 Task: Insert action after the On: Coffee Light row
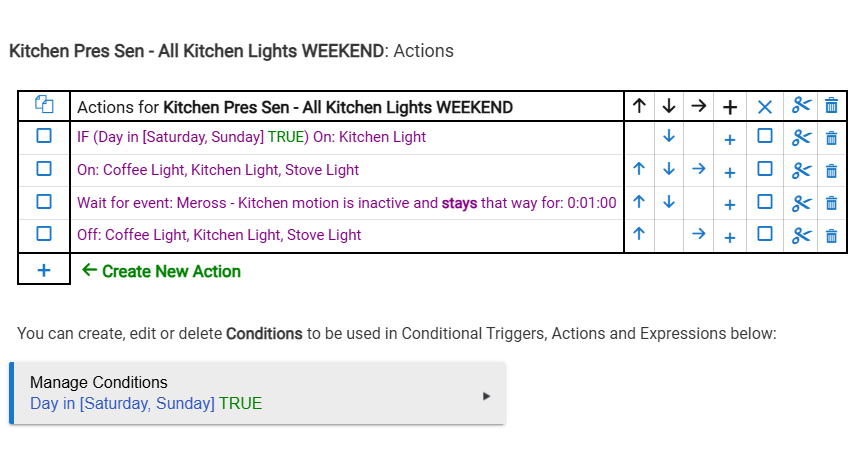tap(730, 170)
